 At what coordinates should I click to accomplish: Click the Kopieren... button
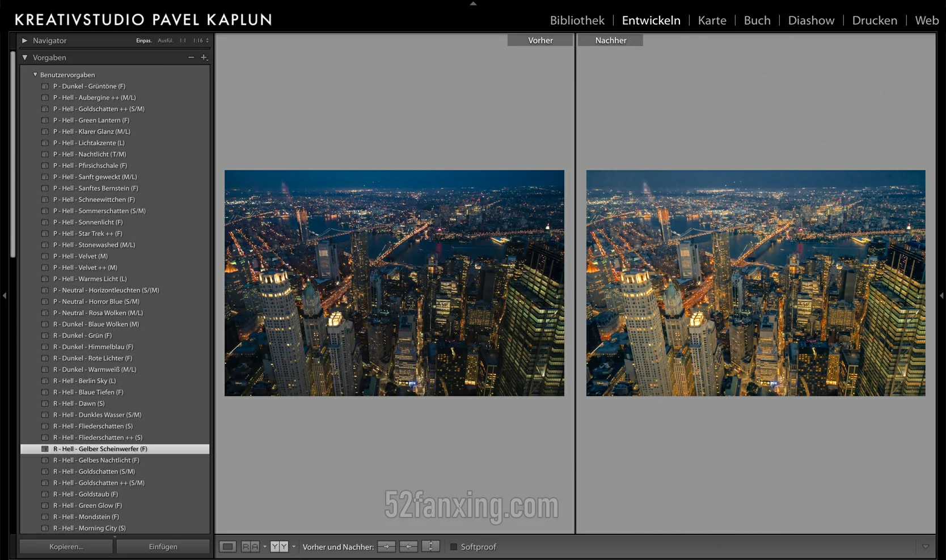[x=66, y=546]
